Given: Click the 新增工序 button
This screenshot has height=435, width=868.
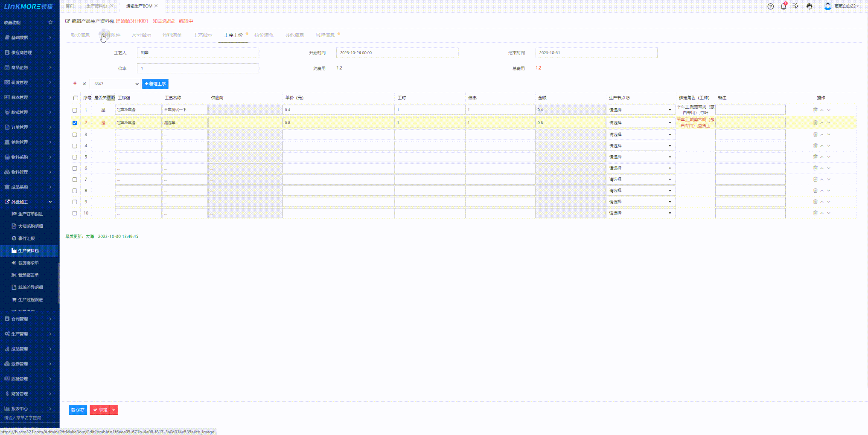Looking at the screenshot, I should pyautogui.click(x=155, y=84).
